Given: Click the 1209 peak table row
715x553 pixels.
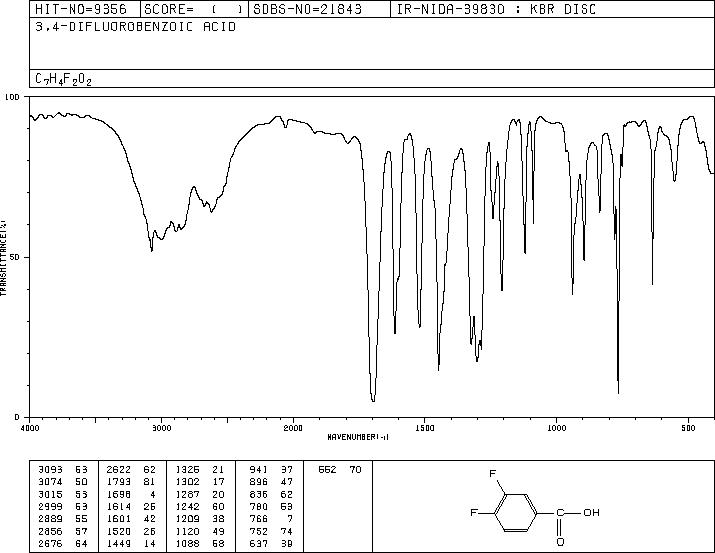Looking at the screenshot, I should 200,519.
